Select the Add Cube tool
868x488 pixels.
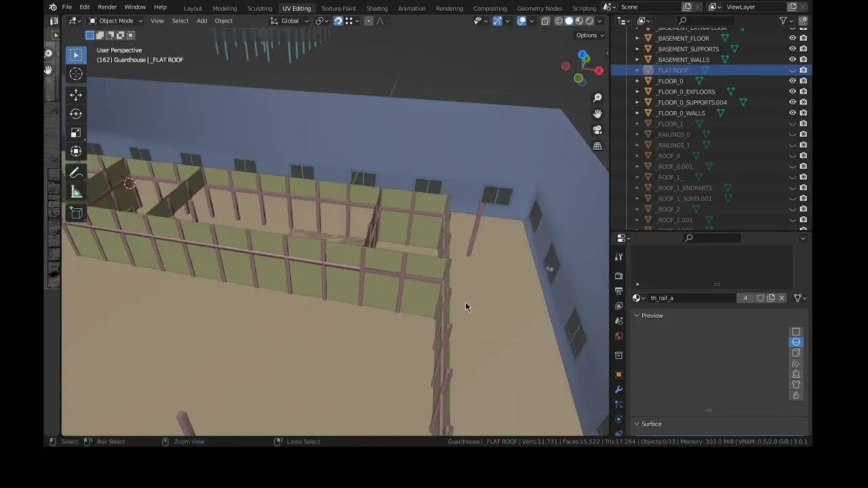point(76,214)
